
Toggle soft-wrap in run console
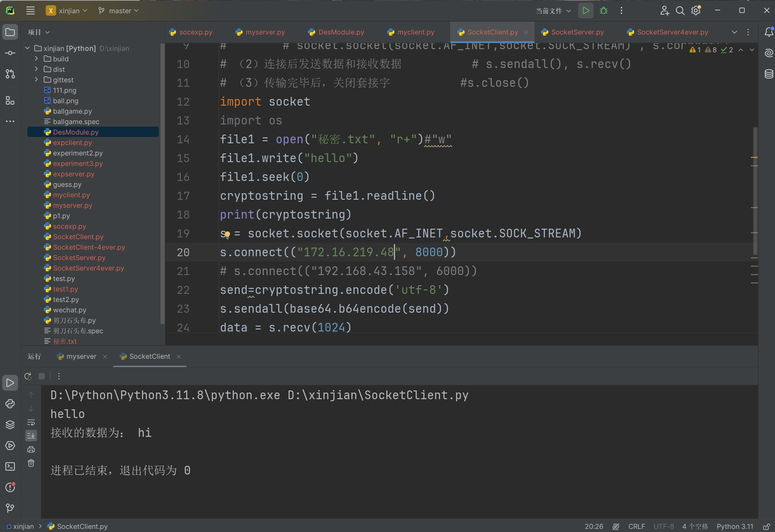pos(31,423)
